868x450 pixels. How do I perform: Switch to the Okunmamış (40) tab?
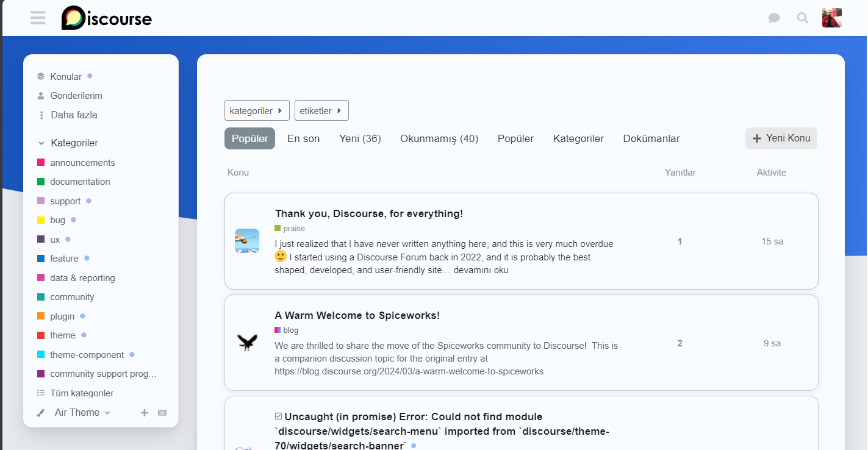point(439,138)
